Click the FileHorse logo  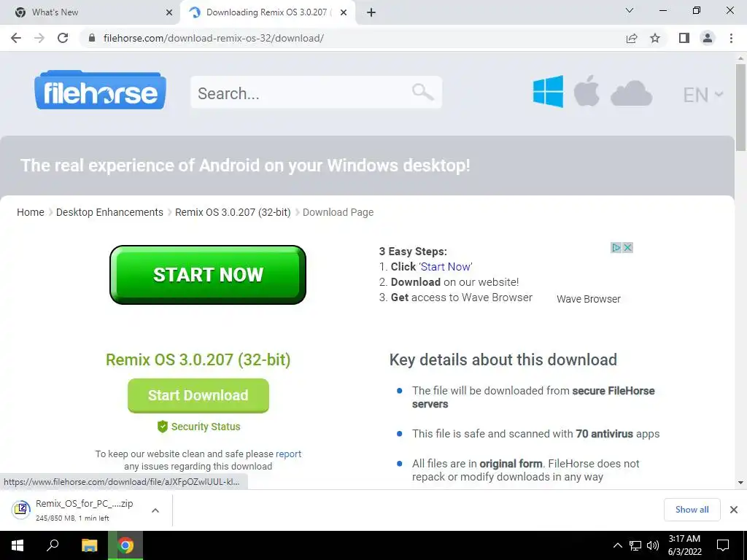click(x=100, y=90)
